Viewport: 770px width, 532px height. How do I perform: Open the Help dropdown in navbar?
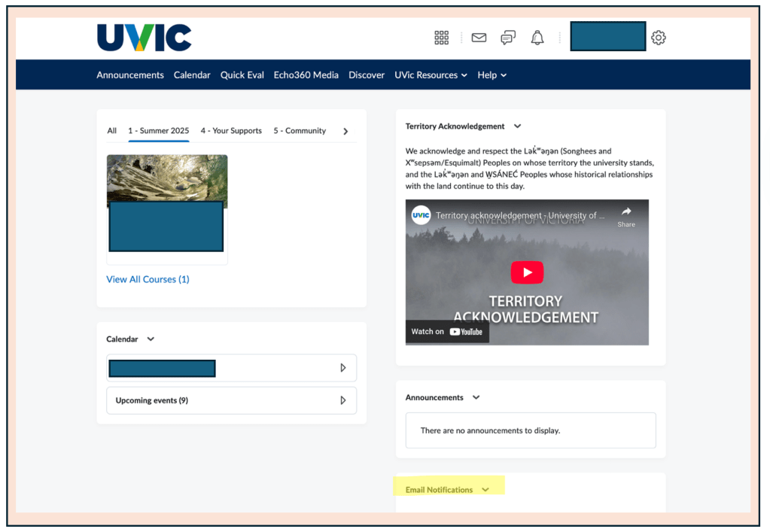click(492, 75)
